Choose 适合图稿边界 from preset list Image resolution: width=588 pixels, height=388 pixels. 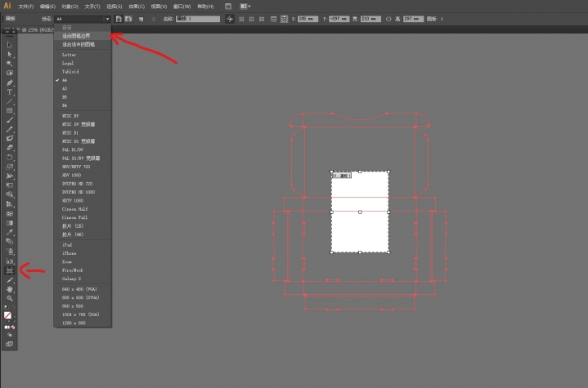79,36
